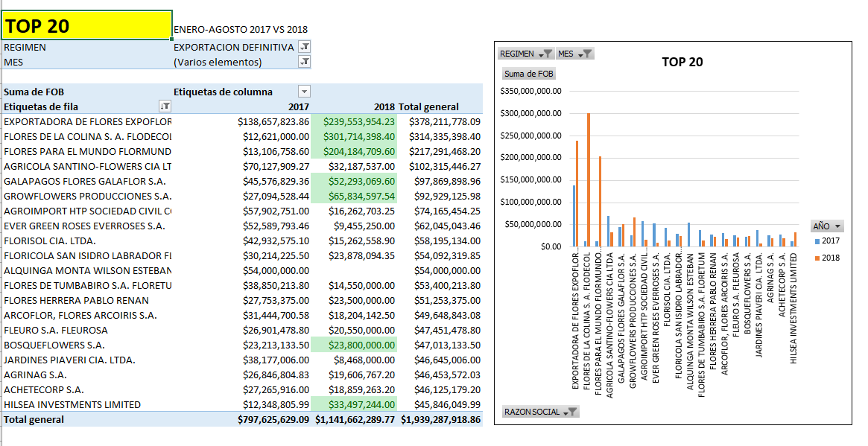Select the green cell $301,714,398.40
Screen dimensions: 868x446
pos(354,137)
